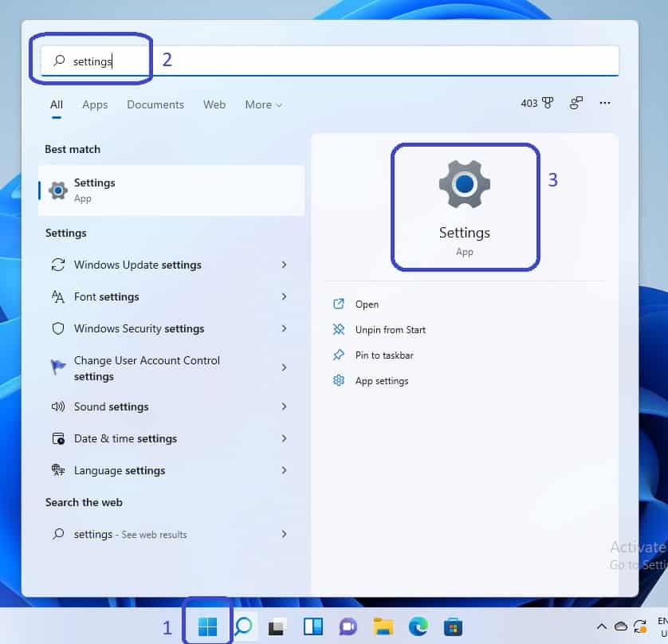Click the search box containing 'settings'

coord(330,61)
